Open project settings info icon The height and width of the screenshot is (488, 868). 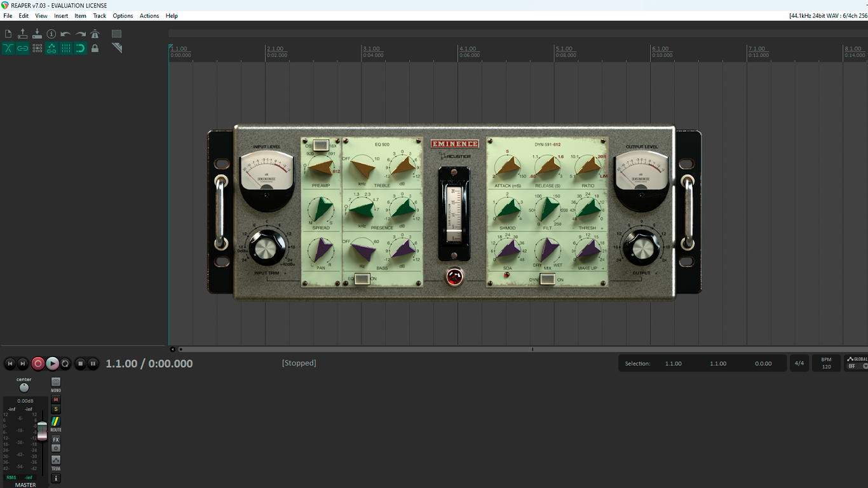pyautogui.click(x=51, y=34)
